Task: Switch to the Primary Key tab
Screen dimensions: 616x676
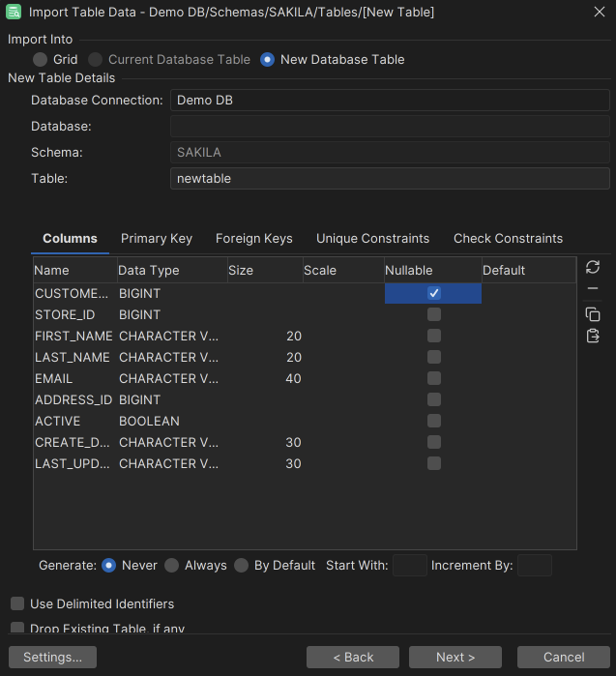Action: 156,238
